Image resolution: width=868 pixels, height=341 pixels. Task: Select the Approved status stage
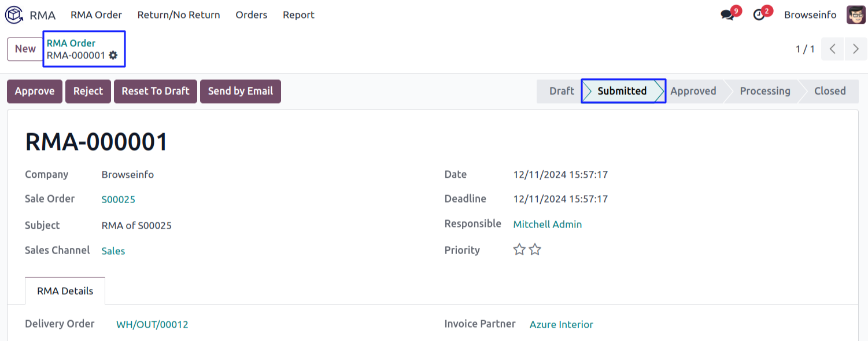click(x=693, y=91)
